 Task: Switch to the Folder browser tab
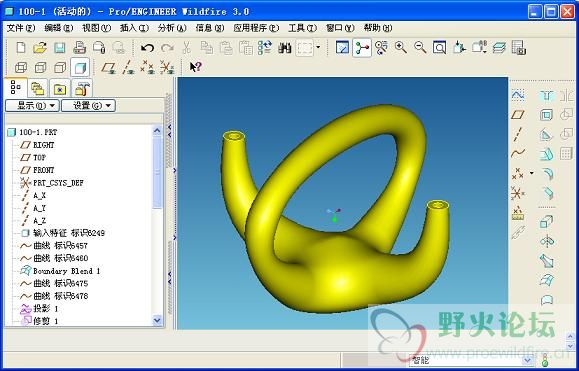tap(38, 89)
